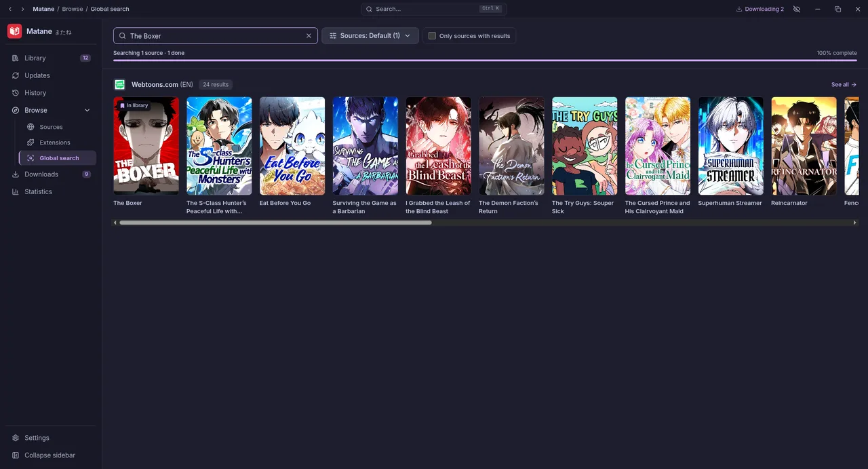Open Downloads in the sidebar
868x469 pixels.
tap(51, 174)
